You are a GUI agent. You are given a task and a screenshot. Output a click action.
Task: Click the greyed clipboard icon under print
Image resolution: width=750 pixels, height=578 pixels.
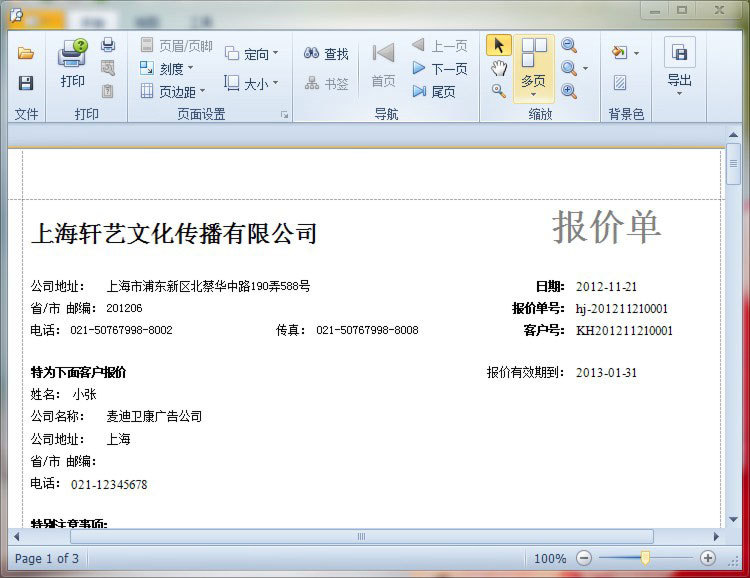click(x=108, y=90)
